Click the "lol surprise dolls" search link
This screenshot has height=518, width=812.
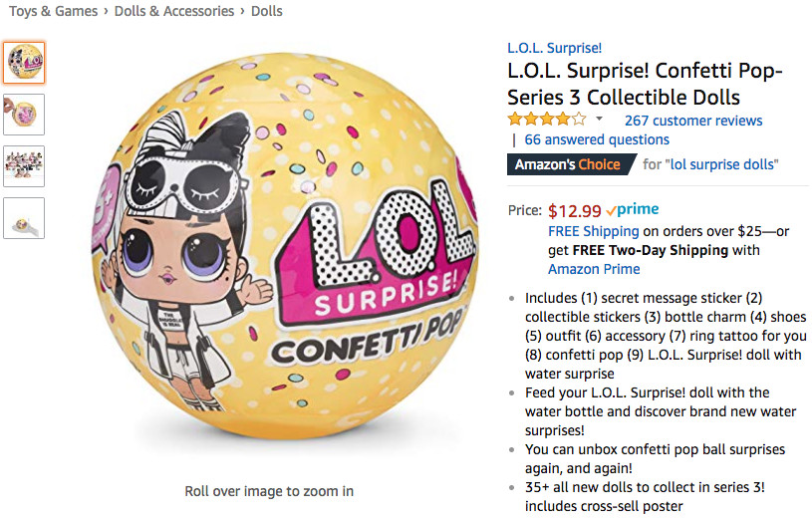(722, 164)
